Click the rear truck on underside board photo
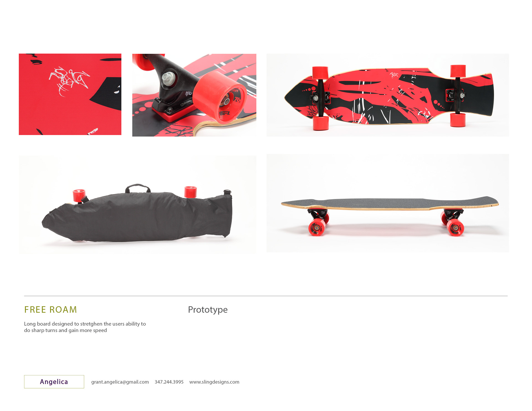 [457, 96]
